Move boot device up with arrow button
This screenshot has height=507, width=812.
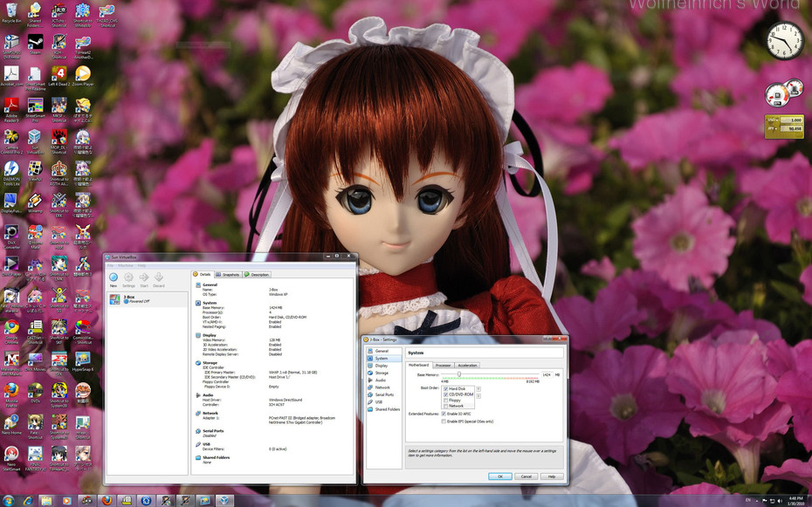[x=478, y=388]
